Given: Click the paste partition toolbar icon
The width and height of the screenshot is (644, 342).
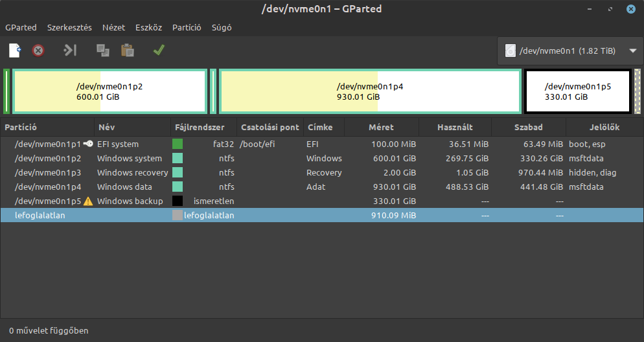Looking at the screenshot, I should coord(128,51).
